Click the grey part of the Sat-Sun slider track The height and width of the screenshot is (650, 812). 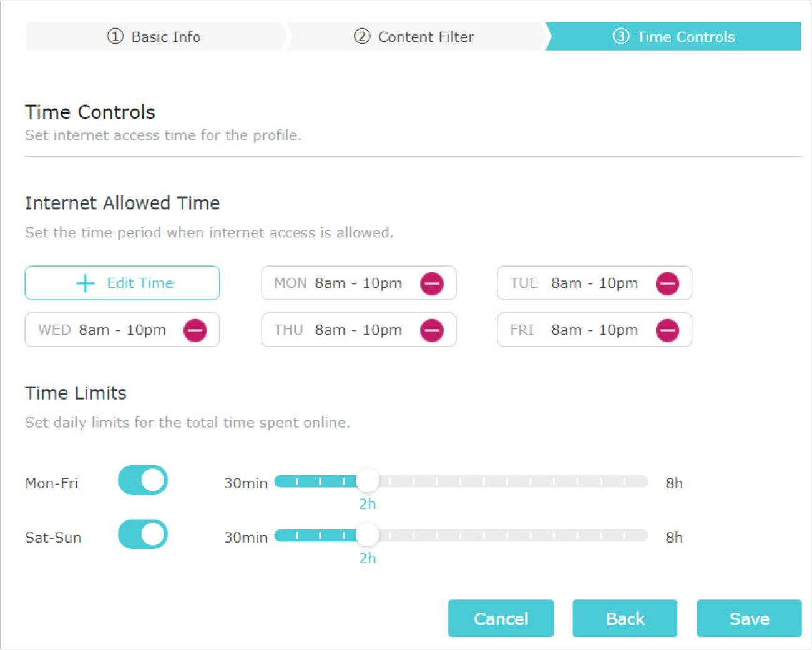[x=514, y=536]
